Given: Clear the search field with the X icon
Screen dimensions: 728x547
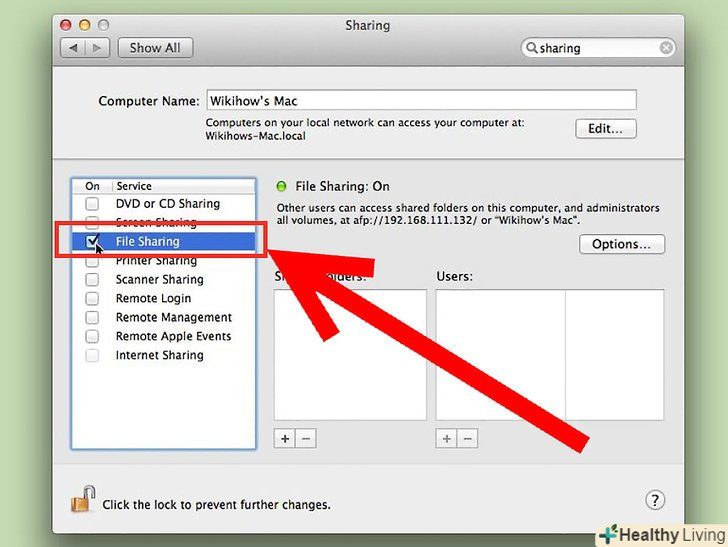Looking at the screenshot, I should 666,48.
